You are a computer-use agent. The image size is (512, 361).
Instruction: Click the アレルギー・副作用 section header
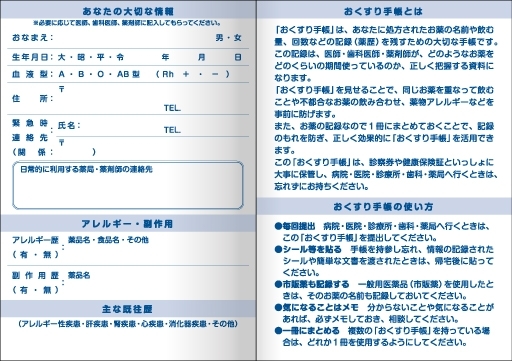[x=128, y=224]
